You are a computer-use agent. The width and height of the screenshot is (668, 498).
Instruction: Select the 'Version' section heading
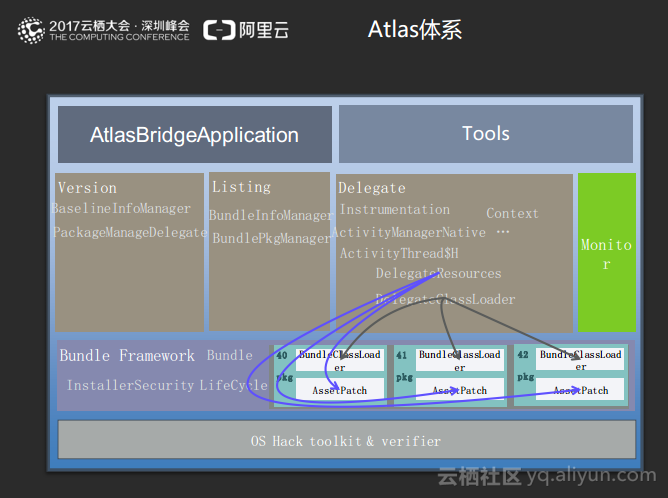tap(87, 188)
